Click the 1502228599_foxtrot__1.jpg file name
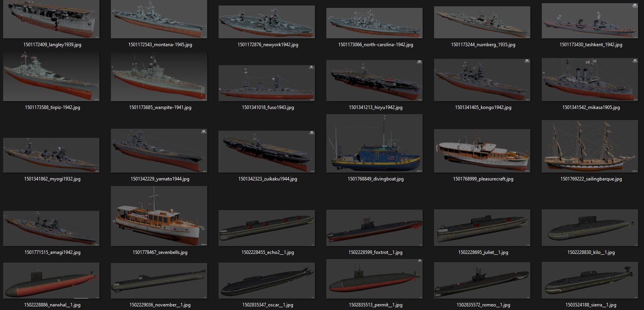Image resolution: width=644 pixels, height=310 pixels. [375, 252]
